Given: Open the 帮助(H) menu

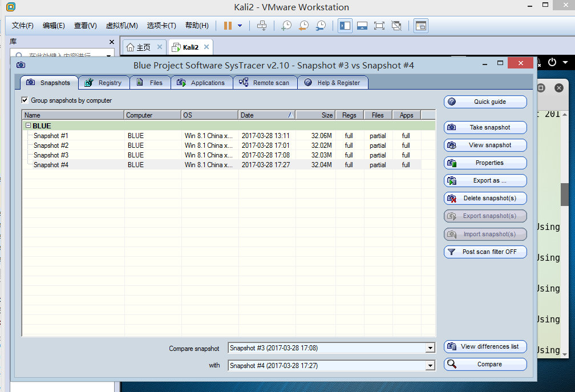Looking at the screenshot, I should point(197,25).
